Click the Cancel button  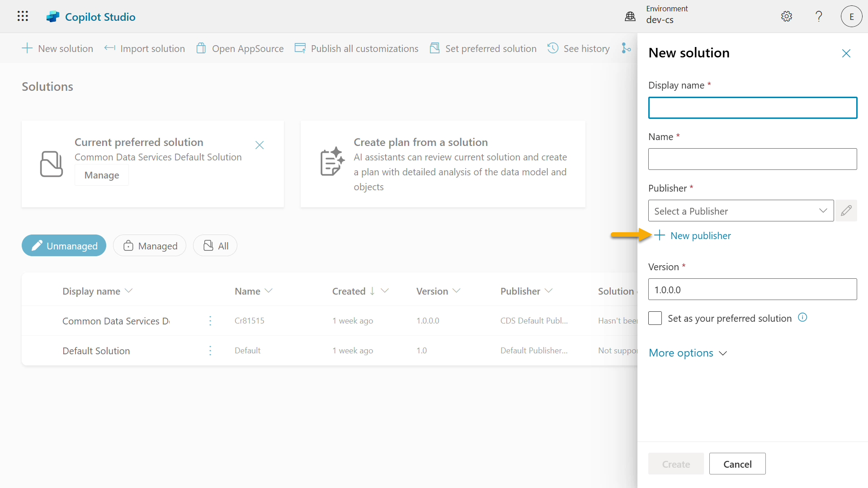tap(737, 464)
